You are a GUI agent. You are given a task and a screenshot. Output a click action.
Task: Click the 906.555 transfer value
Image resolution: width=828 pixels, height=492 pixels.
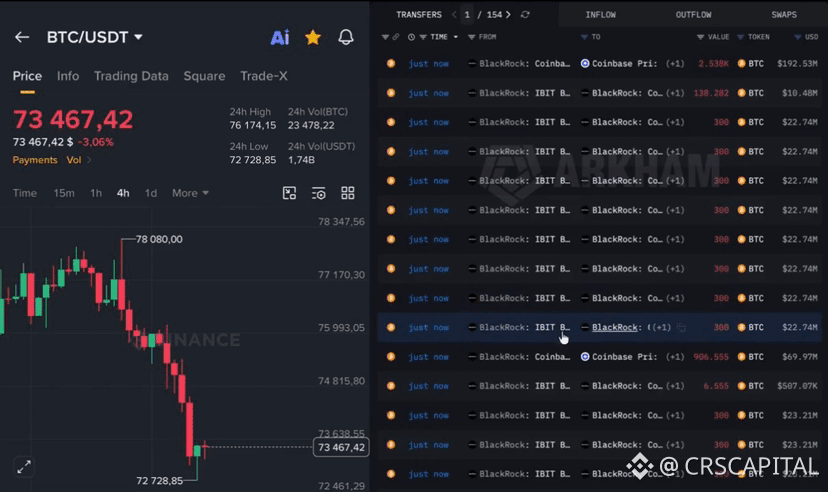coord(711,357)
